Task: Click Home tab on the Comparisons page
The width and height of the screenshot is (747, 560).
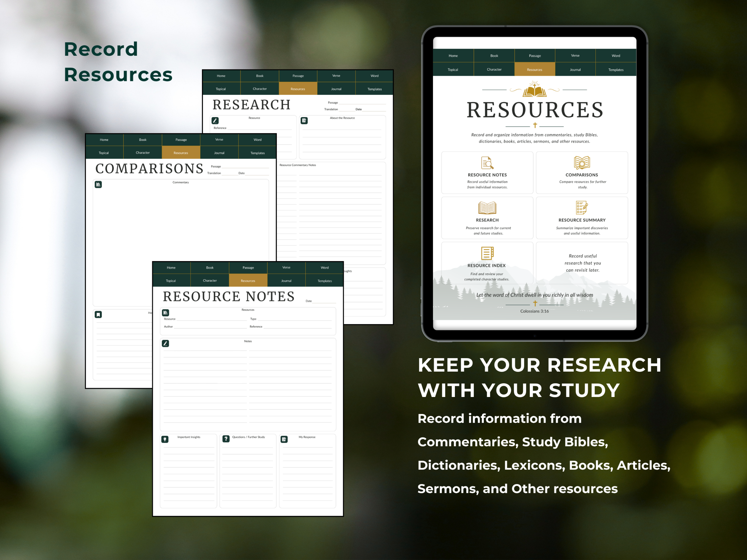Action: 104,140
